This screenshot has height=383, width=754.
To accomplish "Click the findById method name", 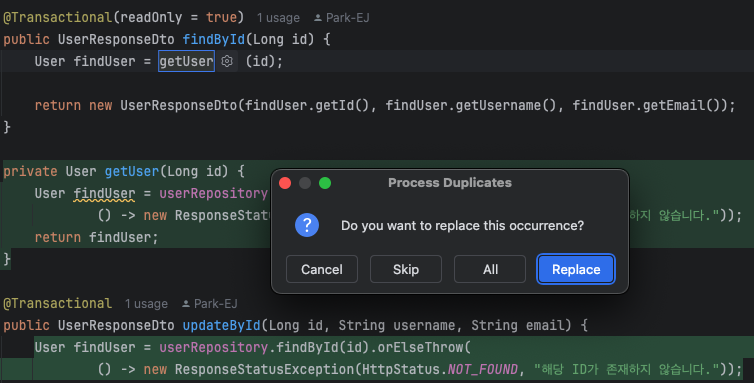I will [x=214, y=39].
